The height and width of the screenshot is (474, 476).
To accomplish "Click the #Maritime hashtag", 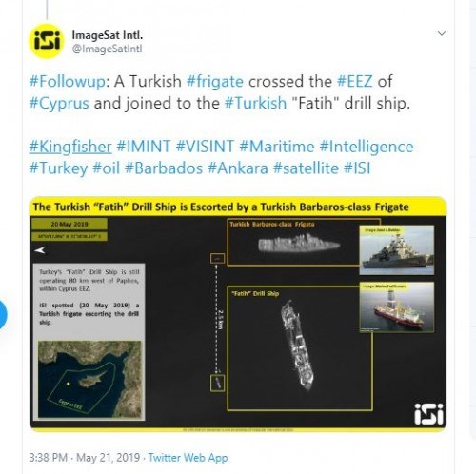I will (x=276, y=147).
